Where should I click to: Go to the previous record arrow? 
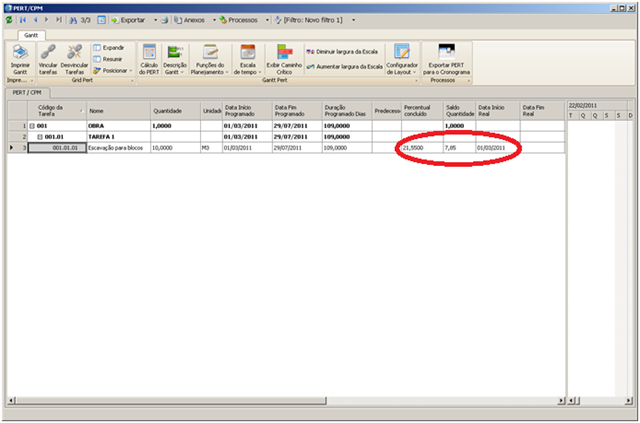[x=36, y=20]
